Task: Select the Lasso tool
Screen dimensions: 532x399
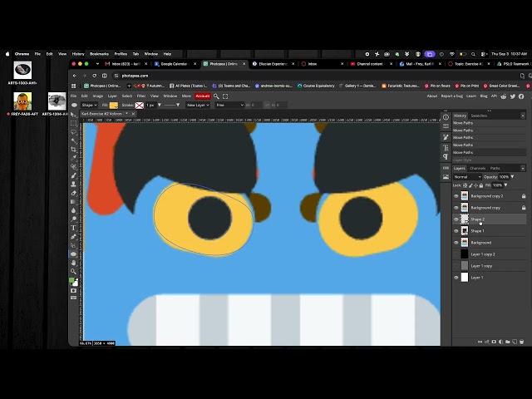Action: pyautogui.click(x=73, y=132)
